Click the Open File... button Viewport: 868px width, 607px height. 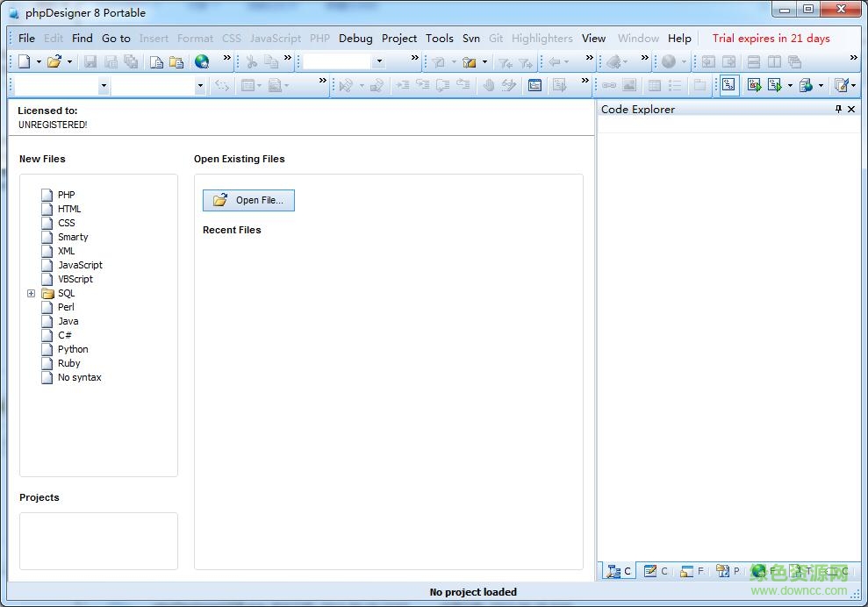[x=248, y=200]
